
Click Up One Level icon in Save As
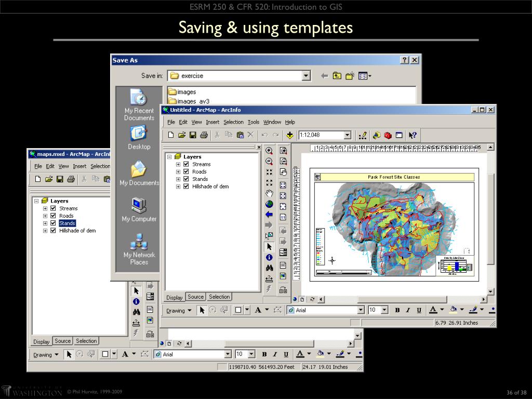(x=337, y=76)
